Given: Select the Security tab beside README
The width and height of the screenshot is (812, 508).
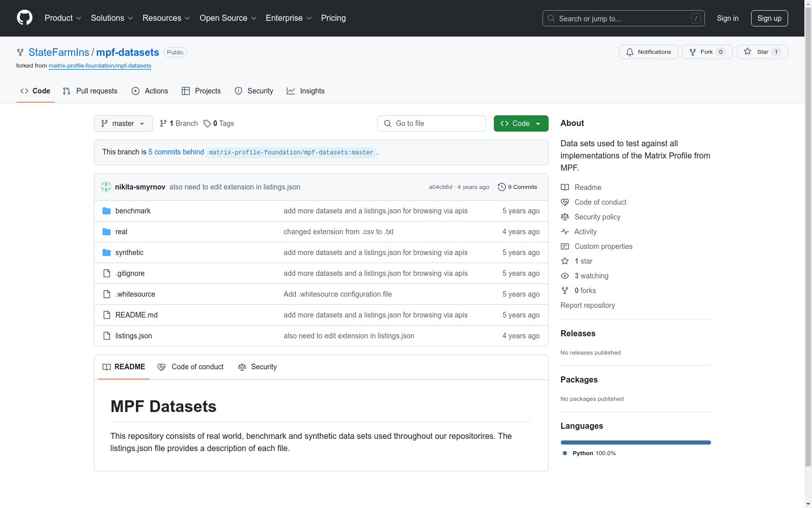Looking at the screenshot, I should 257,367.
